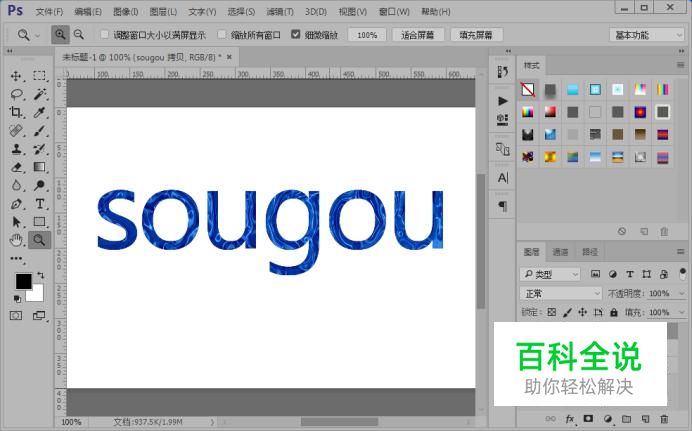This screenshot has height=431, width=692.
Task: Uncheck the scrubby zoom checkbox
Action: pyautogui.click(x=296, y=34)
